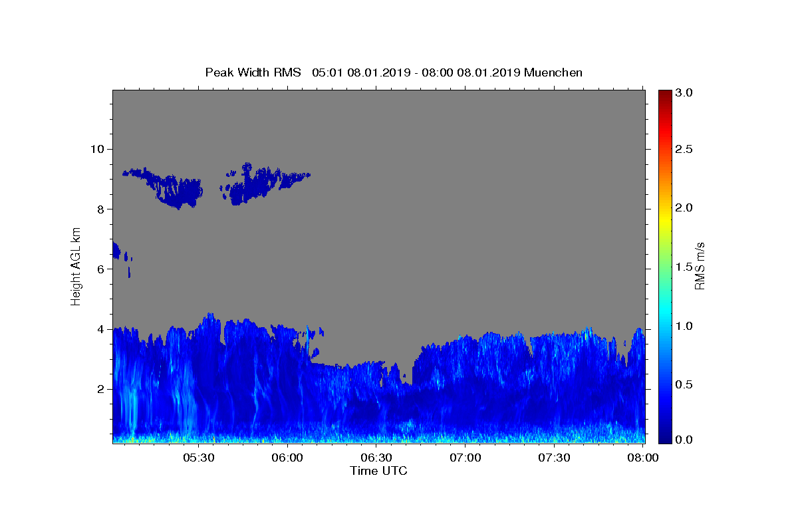Viewport: 798px width, 532px height.
Task: Click the dark blue bottom of colorbar
Action: [x=664, y=437]
